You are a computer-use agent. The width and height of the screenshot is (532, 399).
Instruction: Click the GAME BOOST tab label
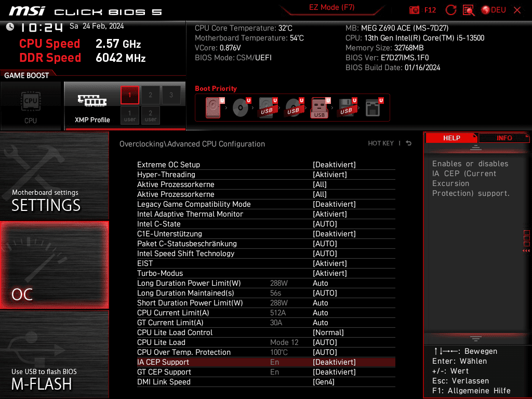tap(26, 75)
